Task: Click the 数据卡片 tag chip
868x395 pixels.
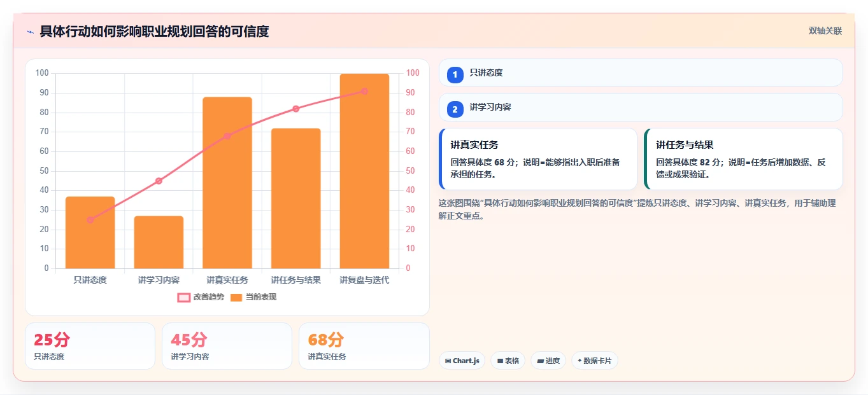Action: point(594,361)
